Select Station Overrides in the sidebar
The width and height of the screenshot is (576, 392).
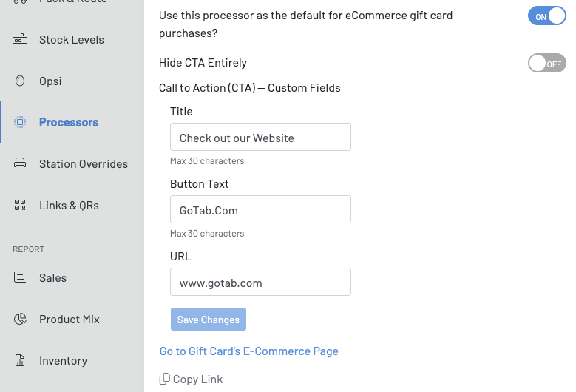pos(83,164)
